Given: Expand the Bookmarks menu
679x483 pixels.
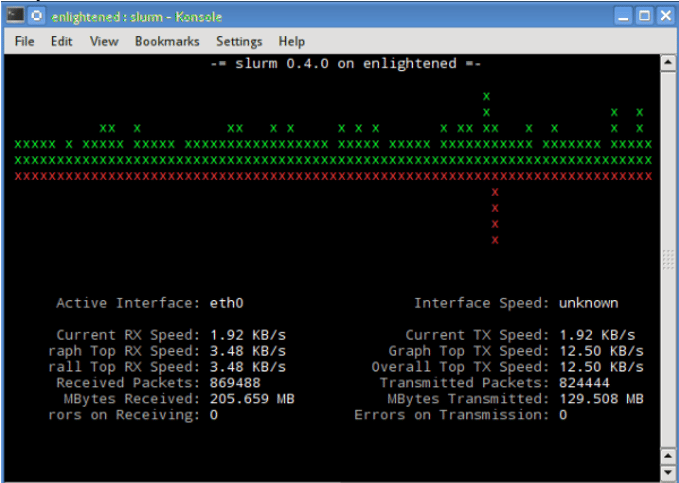Looking at the screenshot, I should tap(167, 41).
